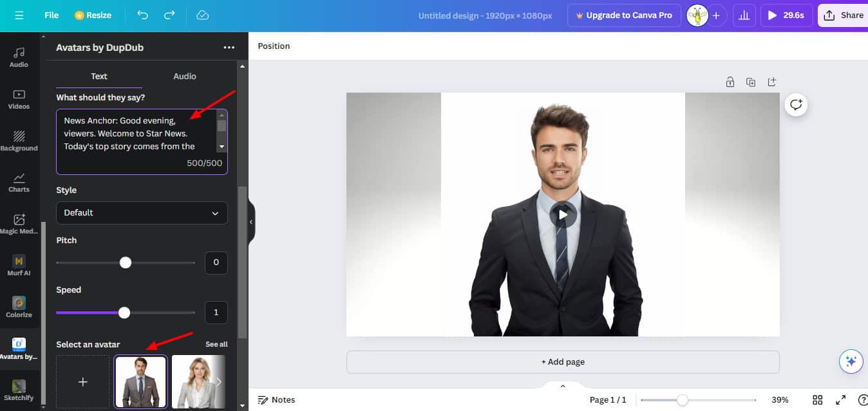Open the Background sidebar panel
This screenshot has width=868, height=411.
point(19,141)
